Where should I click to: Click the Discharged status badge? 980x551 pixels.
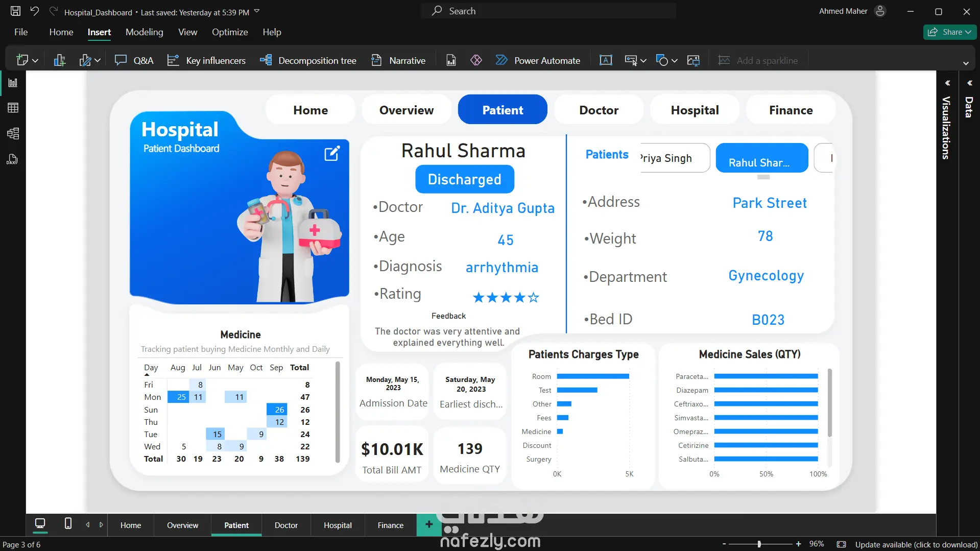pos(464,179)
